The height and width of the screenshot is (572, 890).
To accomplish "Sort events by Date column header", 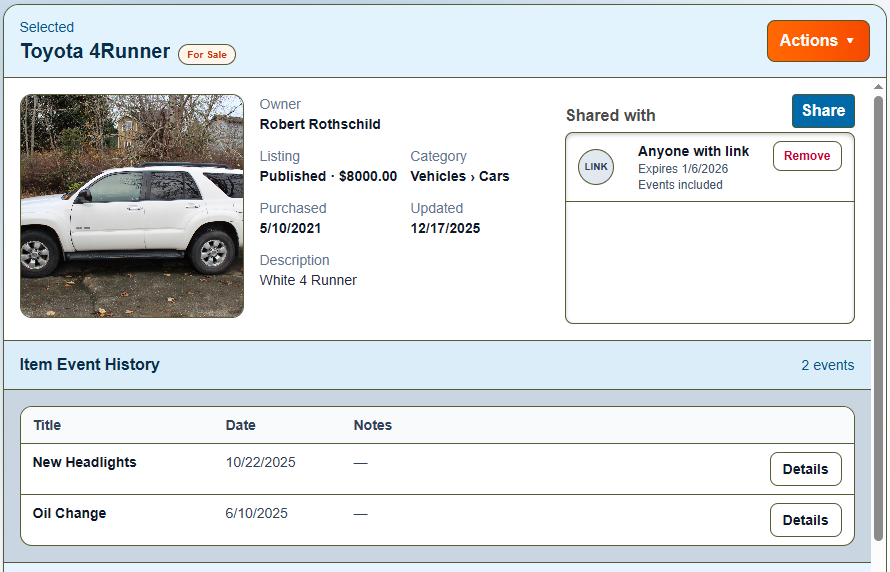I will (241, 425).
